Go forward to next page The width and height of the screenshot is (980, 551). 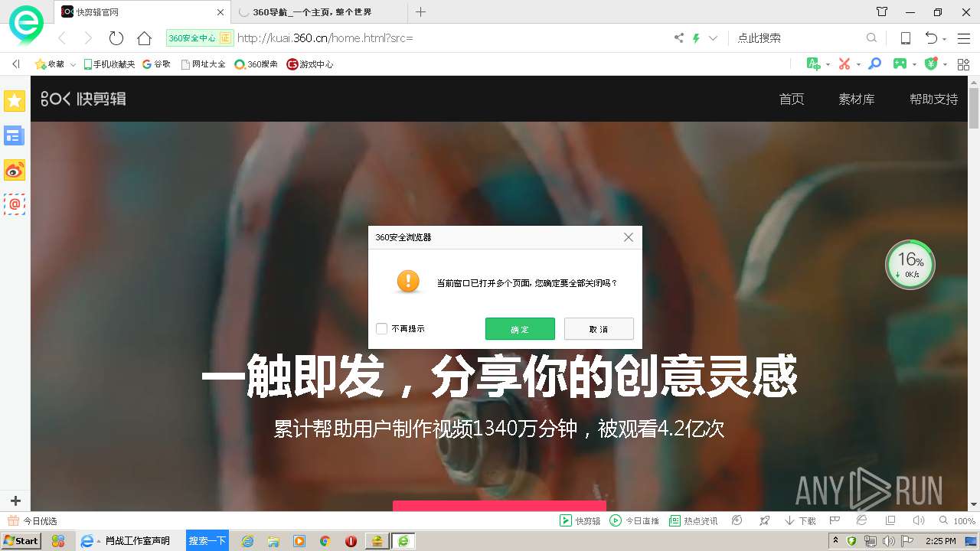click(88, 37)
